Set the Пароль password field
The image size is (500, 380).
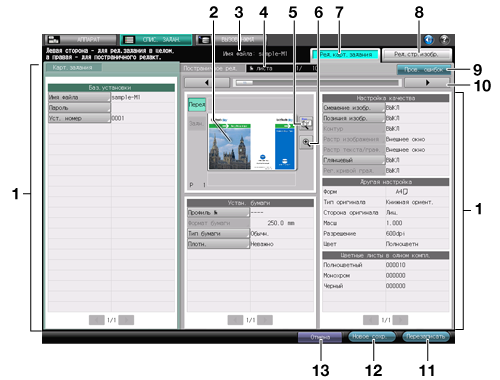(x=79, y=108)
